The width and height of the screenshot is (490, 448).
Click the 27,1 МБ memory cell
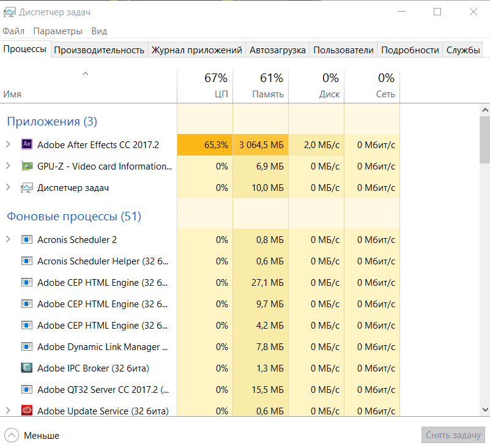(x=261, y=283)
